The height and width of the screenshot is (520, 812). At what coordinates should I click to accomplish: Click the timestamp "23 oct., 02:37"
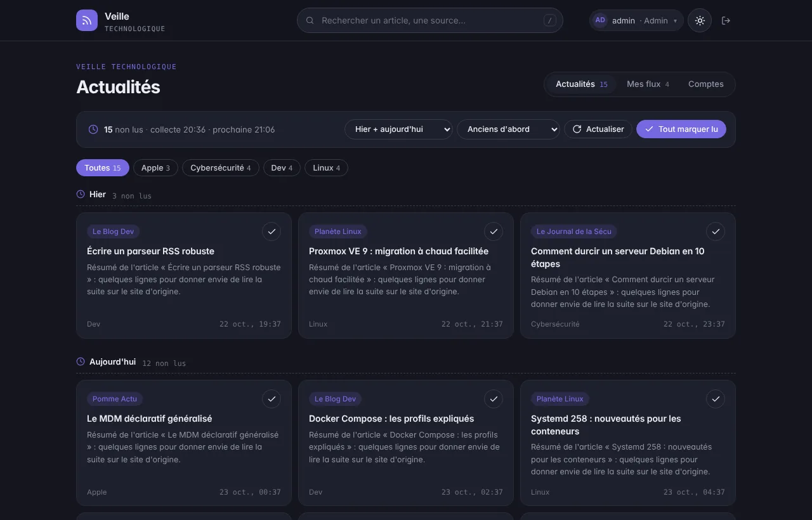click(x=472, y=492)
